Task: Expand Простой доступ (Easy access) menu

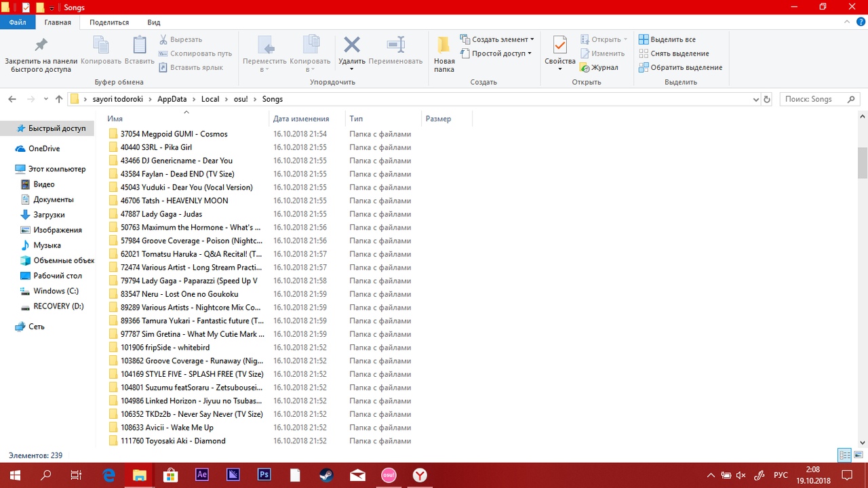Action: (x=496, y=54)
